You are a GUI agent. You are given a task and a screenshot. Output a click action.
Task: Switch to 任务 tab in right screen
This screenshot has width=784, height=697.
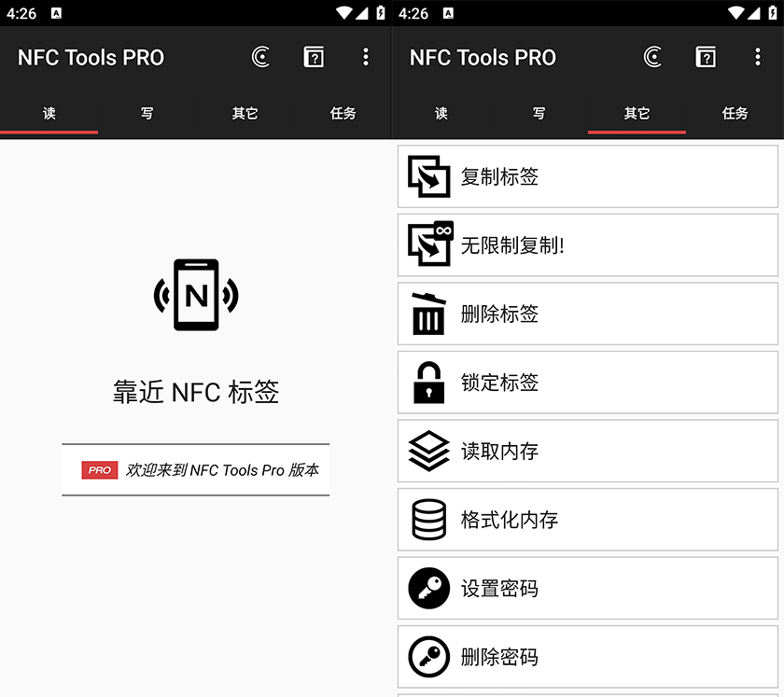[735, 114]
